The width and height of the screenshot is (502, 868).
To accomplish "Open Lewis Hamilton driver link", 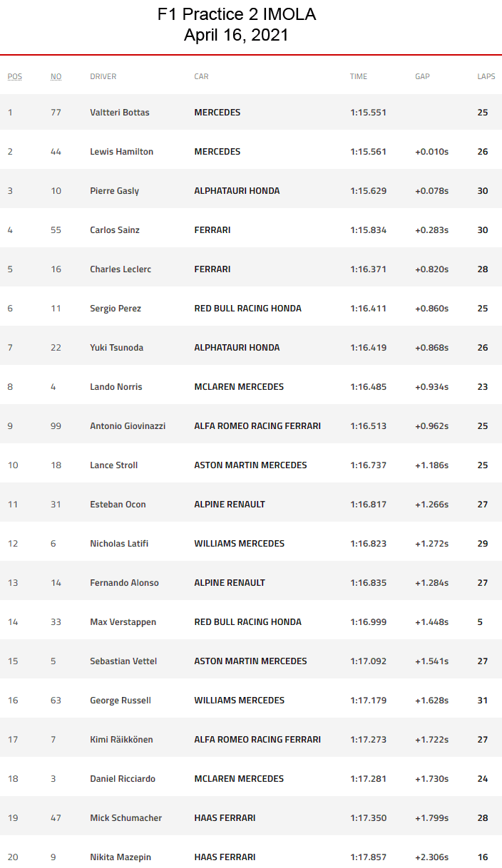I will click(121, 152).
